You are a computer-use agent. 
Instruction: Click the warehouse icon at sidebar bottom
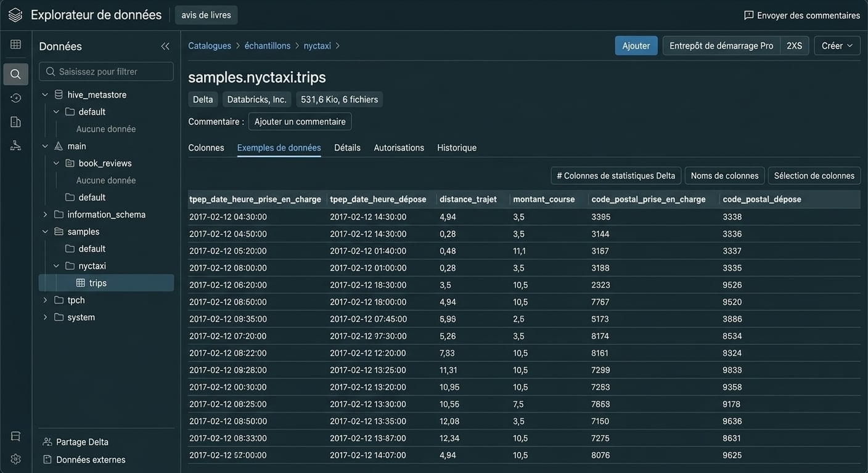[15, 436]
